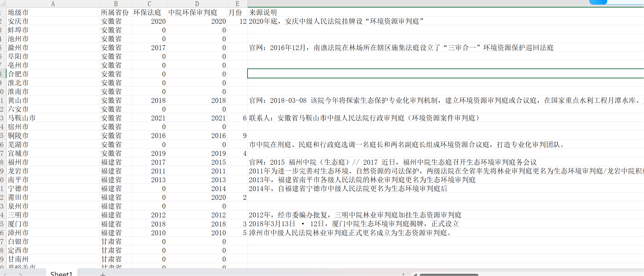Click the select-all corner of grid

coord(2,3)
